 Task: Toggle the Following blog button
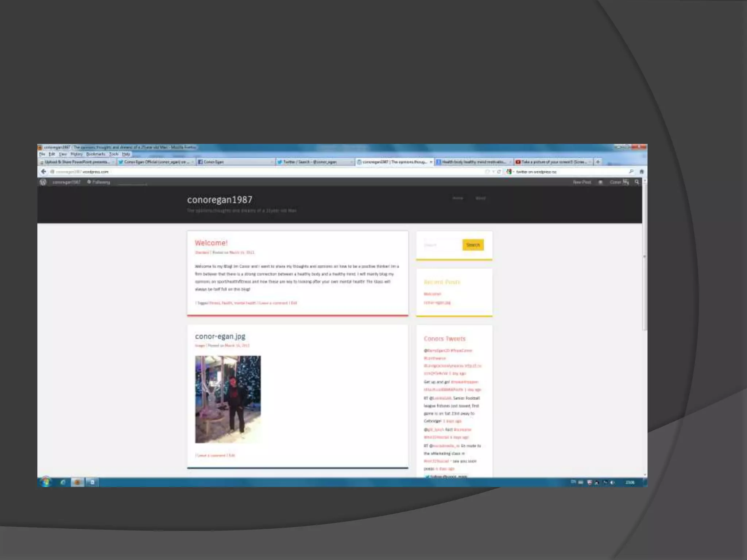tap(98, 182)
